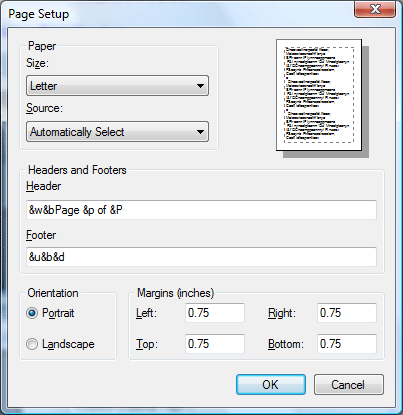403x415 pixels.
Task: Open the paper Size dropdown showing Letter
Action: (117, 86)
